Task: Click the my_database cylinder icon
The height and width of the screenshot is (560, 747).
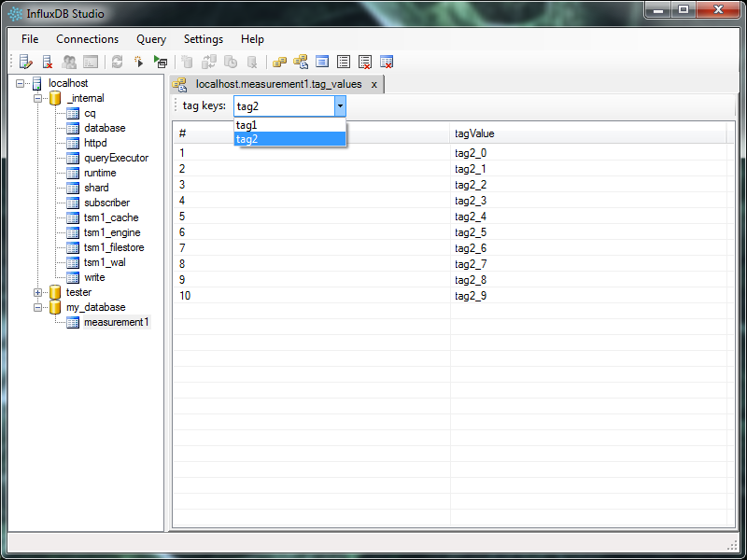Action: (55, 307)
